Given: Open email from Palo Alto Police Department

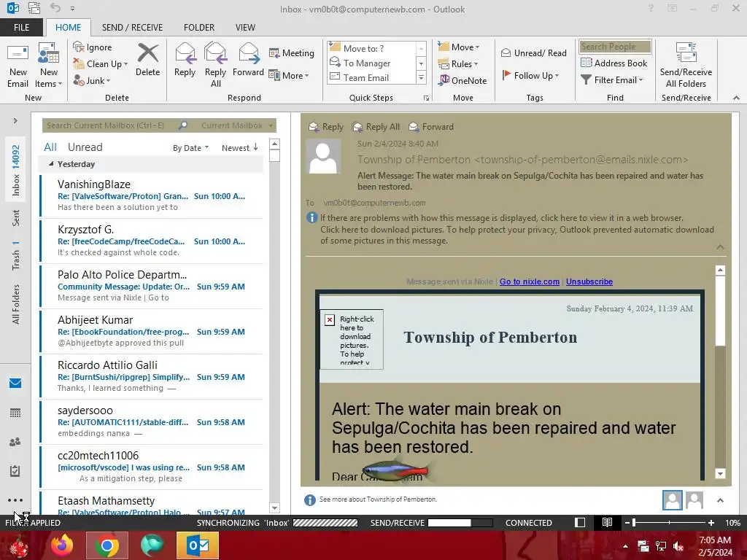Looking at the screenshot, I should [152, 286].
